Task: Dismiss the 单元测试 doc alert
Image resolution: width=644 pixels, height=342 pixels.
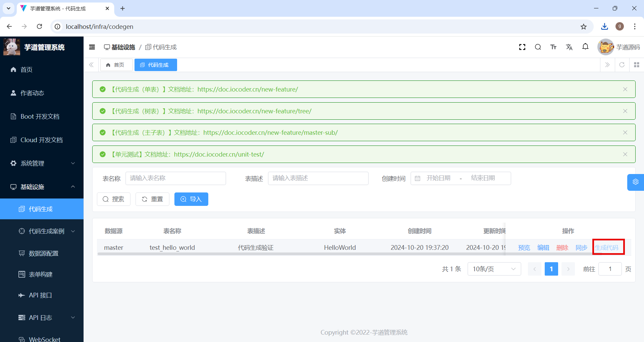Action: pos(625,154)
